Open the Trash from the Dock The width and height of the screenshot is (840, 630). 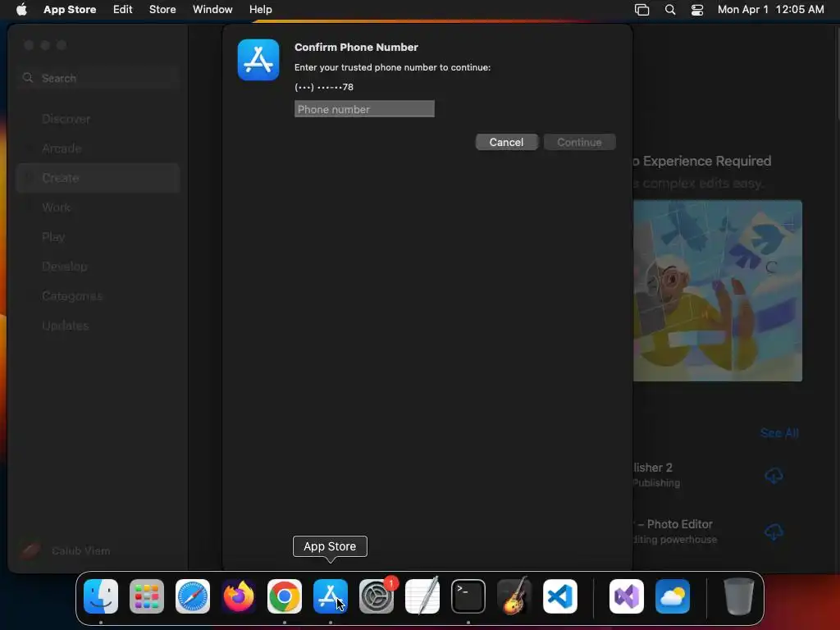coord(739,596)
